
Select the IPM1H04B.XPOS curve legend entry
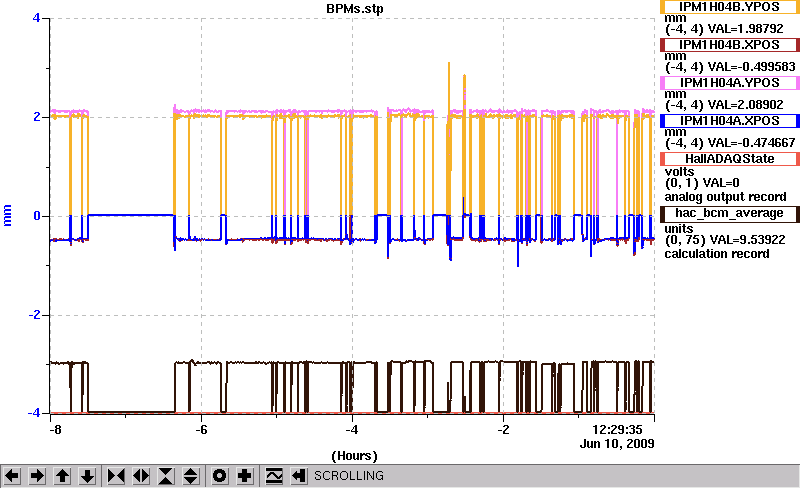coord(730,45)
